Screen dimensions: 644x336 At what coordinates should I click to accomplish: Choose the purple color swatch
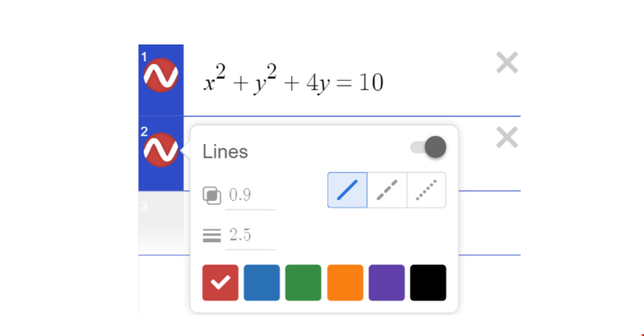(x=387, y=282)
